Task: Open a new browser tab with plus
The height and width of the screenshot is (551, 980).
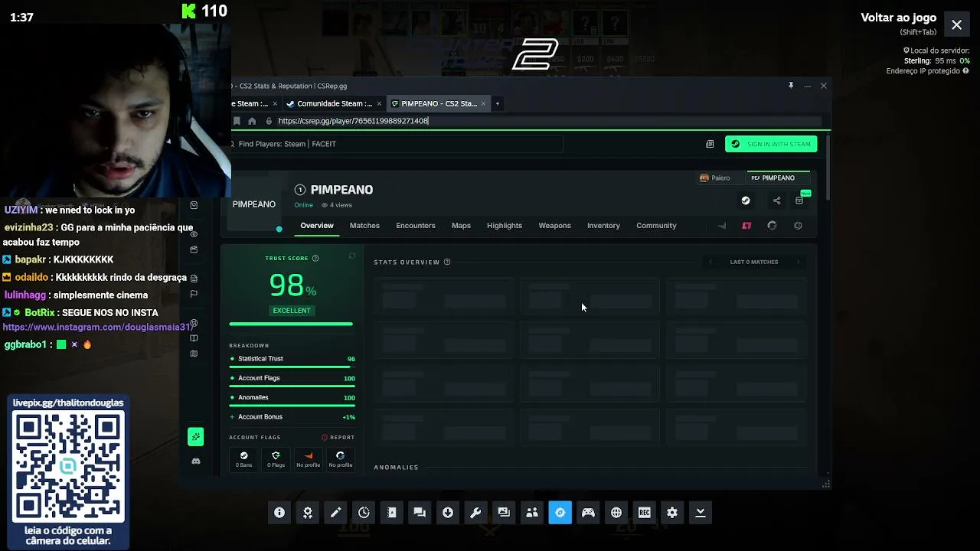Action: pos(497,103)
